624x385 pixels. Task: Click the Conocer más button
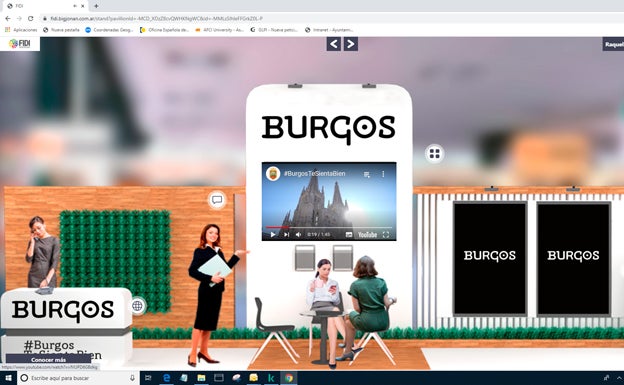pyautogui.click(x=49, y=360)
